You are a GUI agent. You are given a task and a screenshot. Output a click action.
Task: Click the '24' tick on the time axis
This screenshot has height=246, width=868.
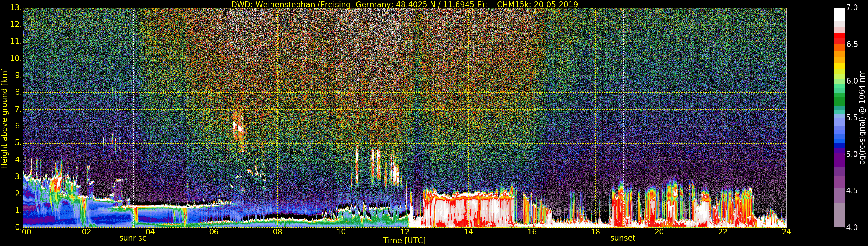click(786, 232)
